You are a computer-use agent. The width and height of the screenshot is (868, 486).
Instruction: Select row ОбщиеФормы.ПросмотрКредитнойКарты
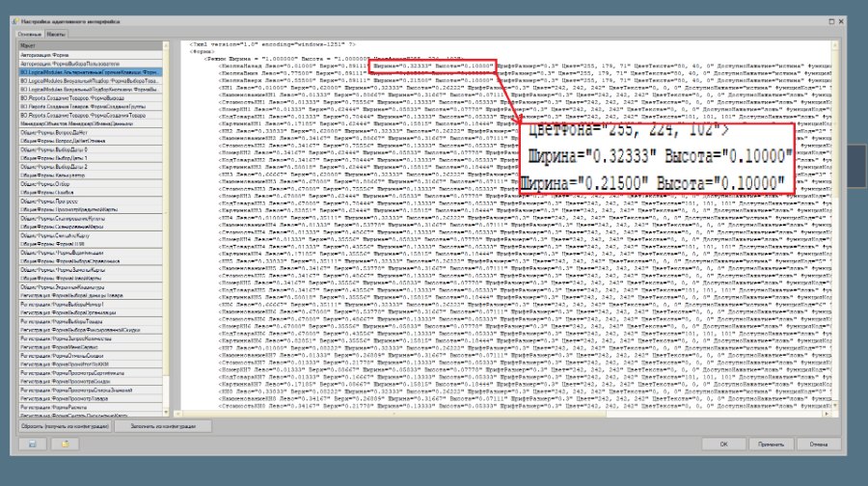pos(91,209)
